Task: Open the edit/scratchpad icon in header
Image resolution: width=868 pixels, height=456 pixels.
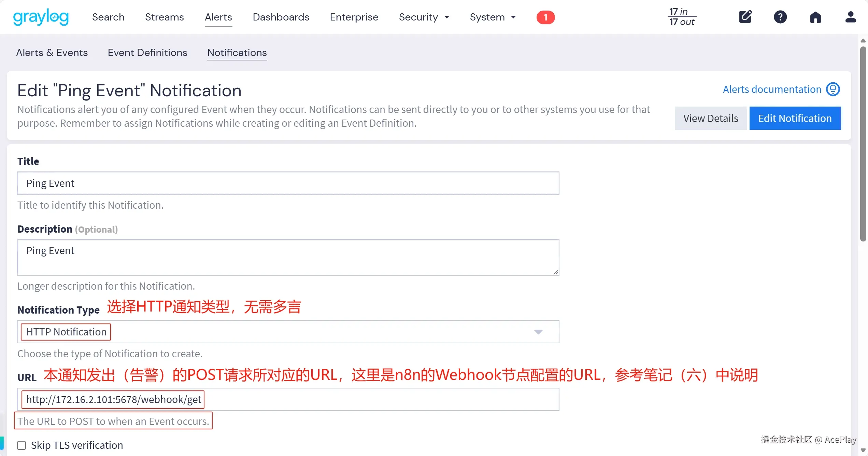Action: coord(745,17)
